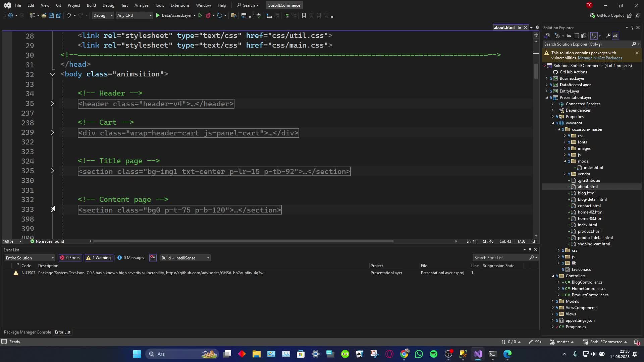This screenshot has width=644, height=362.
Task: Click Pending Changes Filter clock icon
Action: [557, 36]
